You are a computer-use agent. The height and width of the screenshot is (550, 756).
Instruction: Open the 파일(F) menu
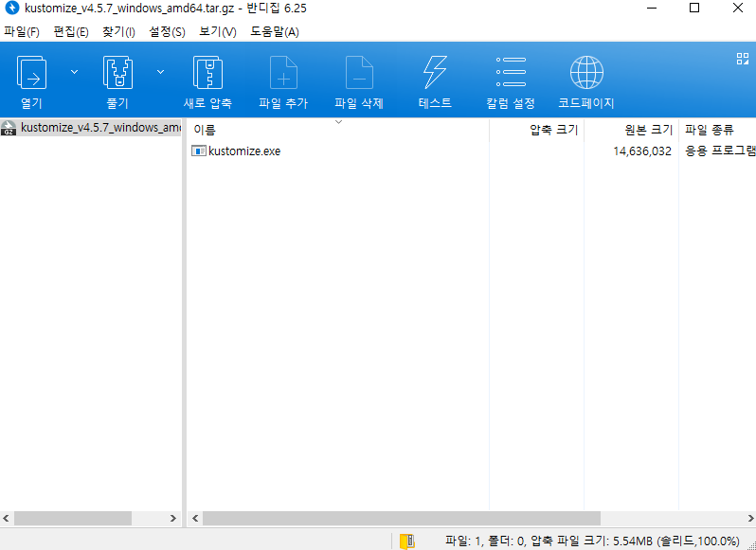tap(22, 32)
